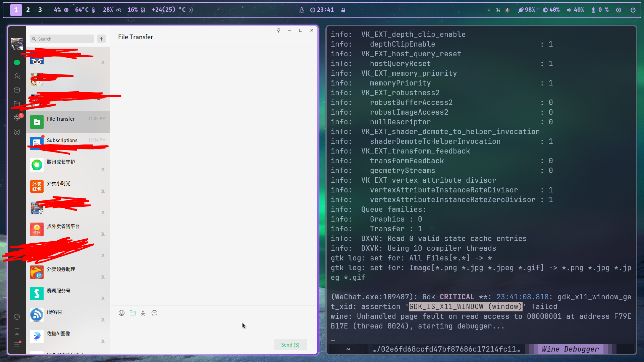Image resolution: width=644 pixels, height=362 pixels.
Task: Toggle the pin-on-top icon of File Transfer window
Action: click(278, 30)
